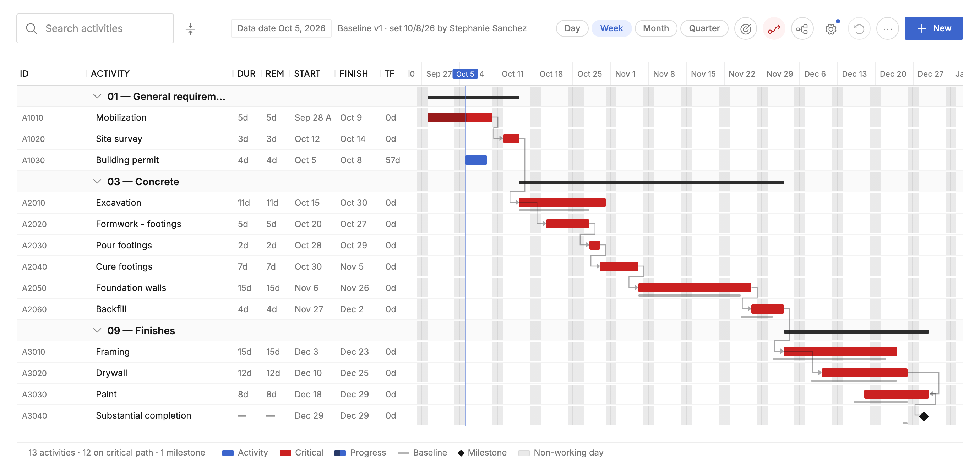This screenshot has width=980, height=474.
Task: Click the blue Building permit bar
Action: point(476,160)
